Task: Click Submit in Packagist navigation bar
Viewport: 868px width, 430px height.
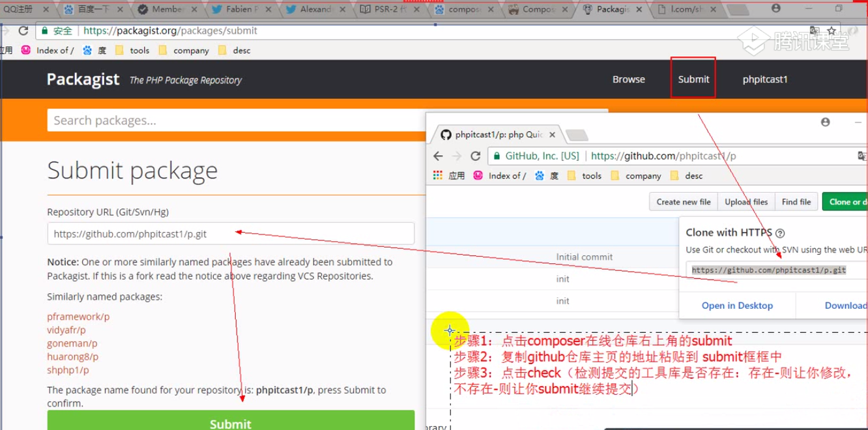Action: point(693,79)
